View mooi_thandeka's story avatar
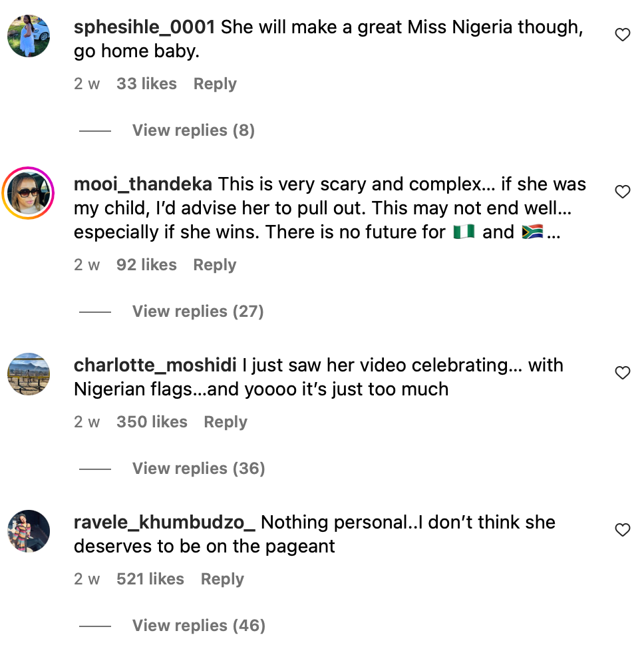Image resolution: width=644 pixels, height=659 pixels. [29, 193]
